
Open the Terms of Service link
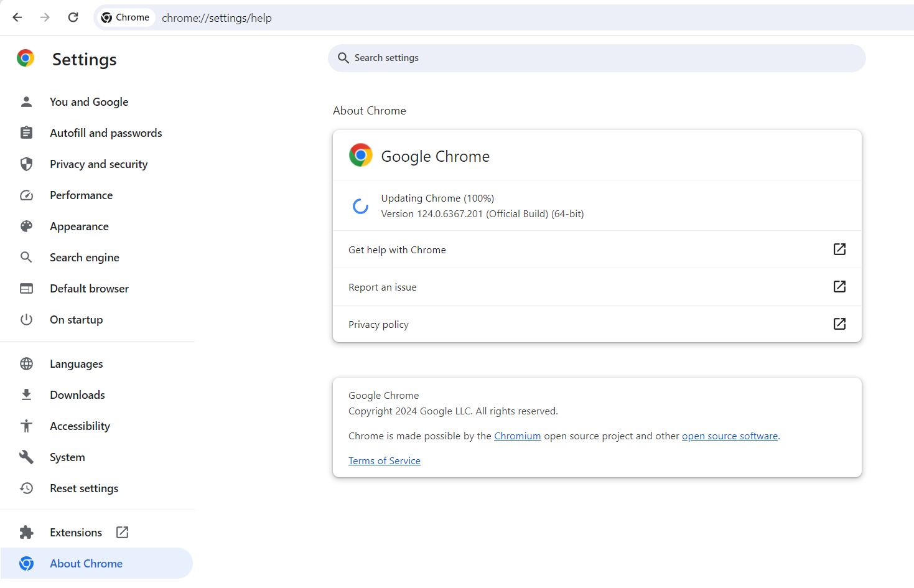pyautogui.click(x=384, y=461)
